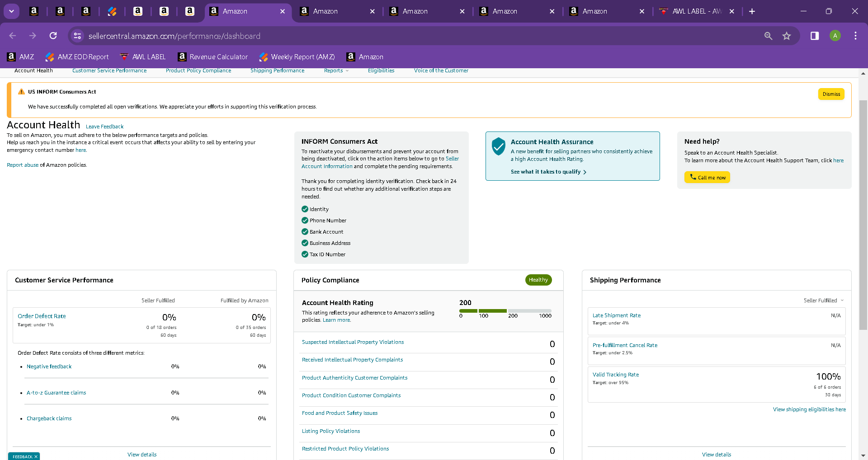Open the Eligibilities nav tab
868x460 pixels.
pos(381,70)
